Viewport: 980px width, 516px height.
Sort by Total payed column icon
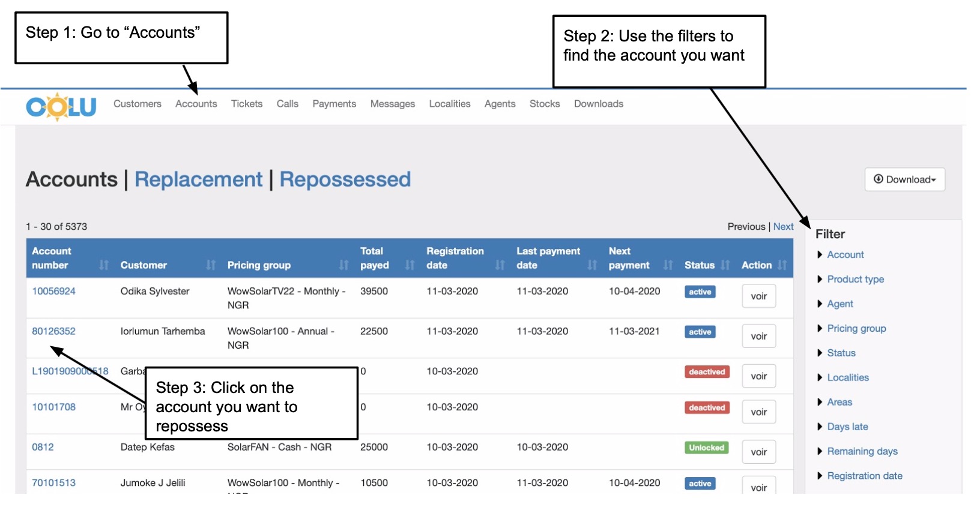[x=410, y=265]
